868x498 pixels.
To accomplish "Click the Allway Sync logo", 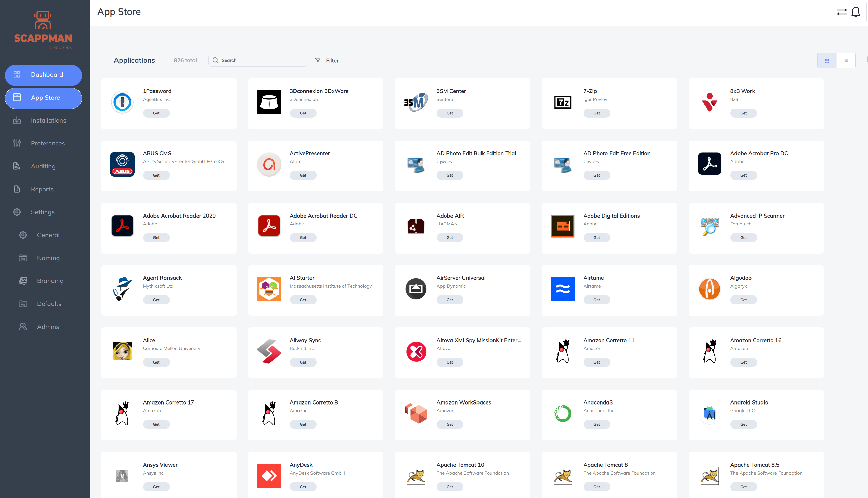I will (x=269, y=351).
